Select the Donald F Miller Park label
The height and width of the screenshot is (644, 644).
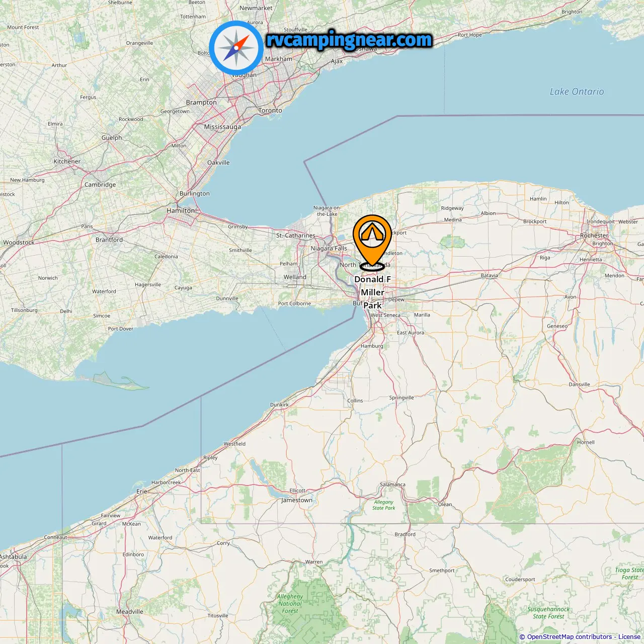pyautogui.click(x=372, y=292)
